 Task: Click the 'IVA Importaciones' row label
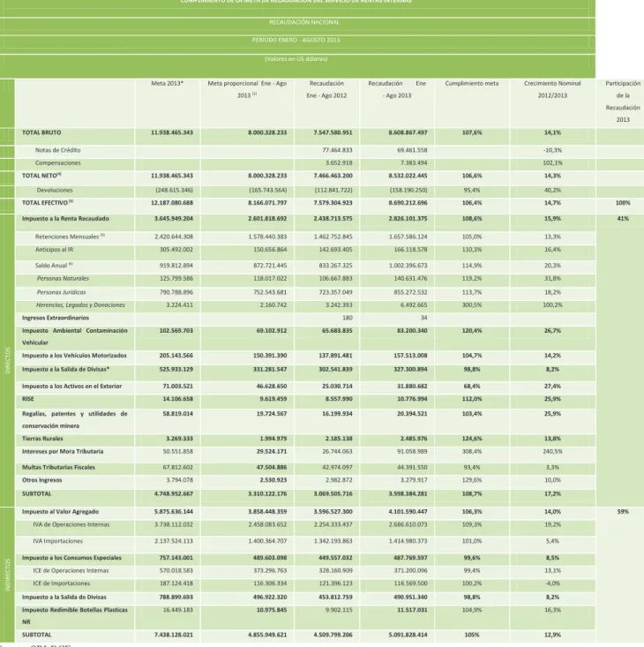click(x=57, y=541)
